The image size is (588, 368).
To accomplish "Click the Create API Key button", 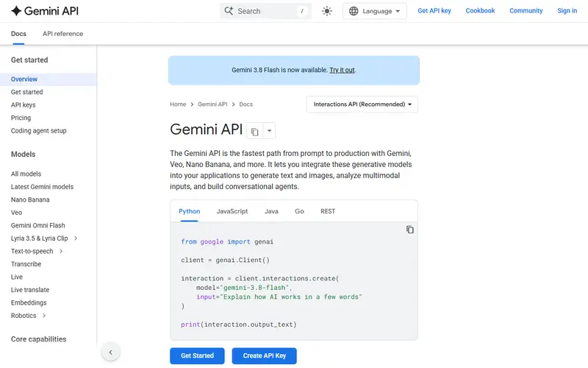I will (265, 356).
